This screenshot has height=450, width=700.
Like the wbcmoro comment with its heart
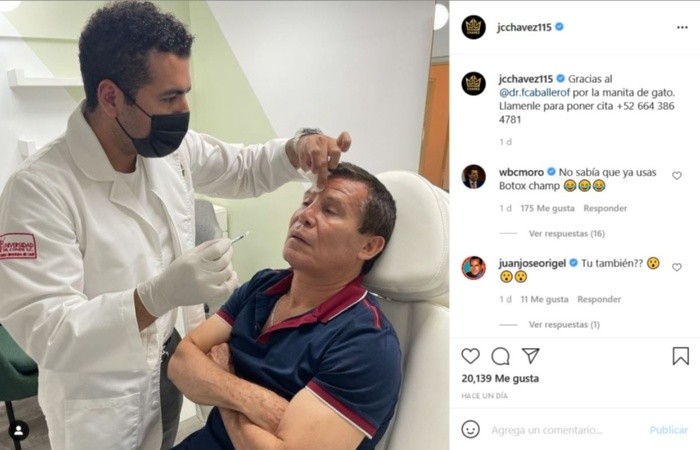(677, 176)
